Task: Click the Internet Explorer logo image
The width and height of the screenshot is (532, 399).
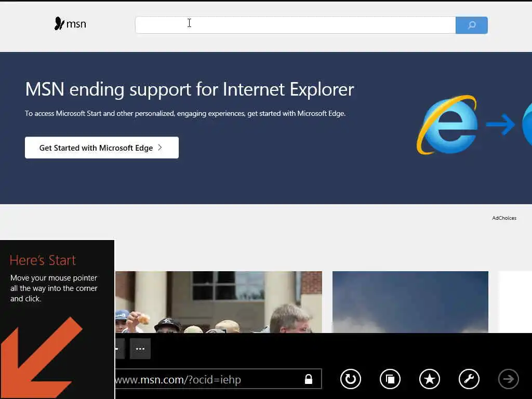Action: pos(447,125)
